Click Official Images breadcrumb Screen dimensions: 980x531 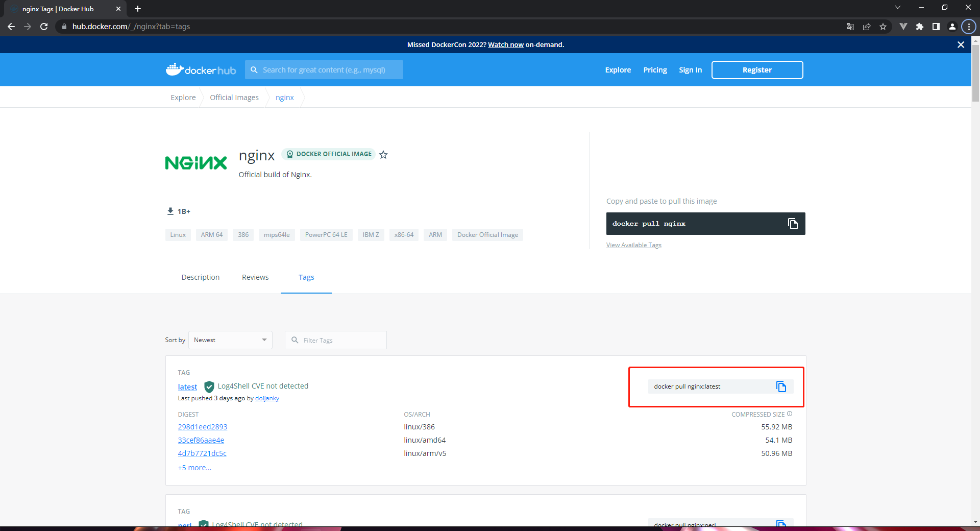pos(234,98)
